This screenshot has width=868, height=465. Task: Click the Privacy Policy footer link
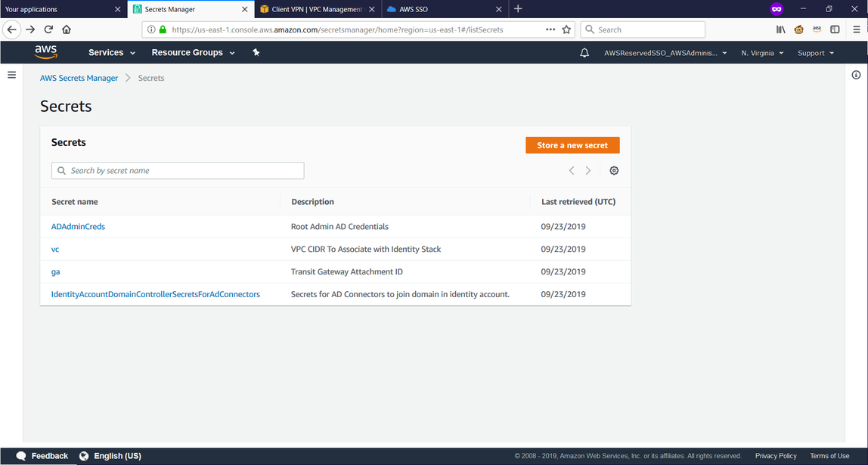[776, 456]
